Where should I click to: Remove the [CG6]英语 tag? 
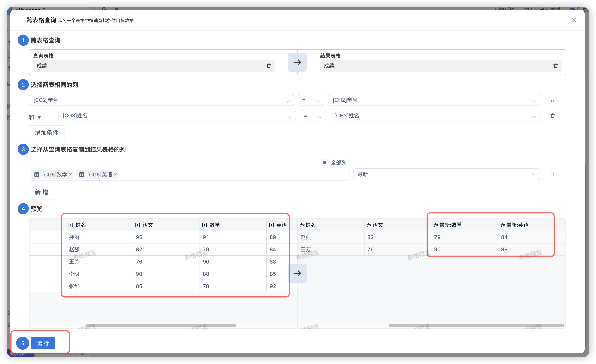115,175
